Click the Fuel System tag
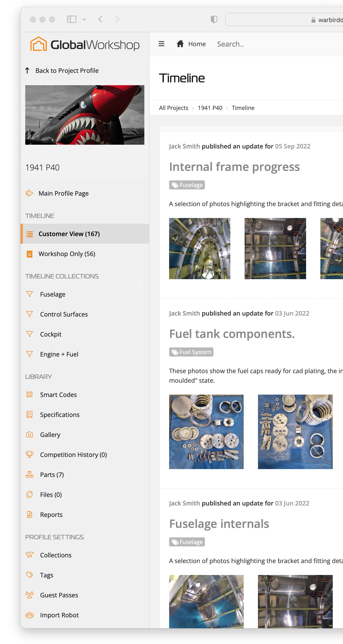Screen dimensions: 343x644 coord(191,352)
